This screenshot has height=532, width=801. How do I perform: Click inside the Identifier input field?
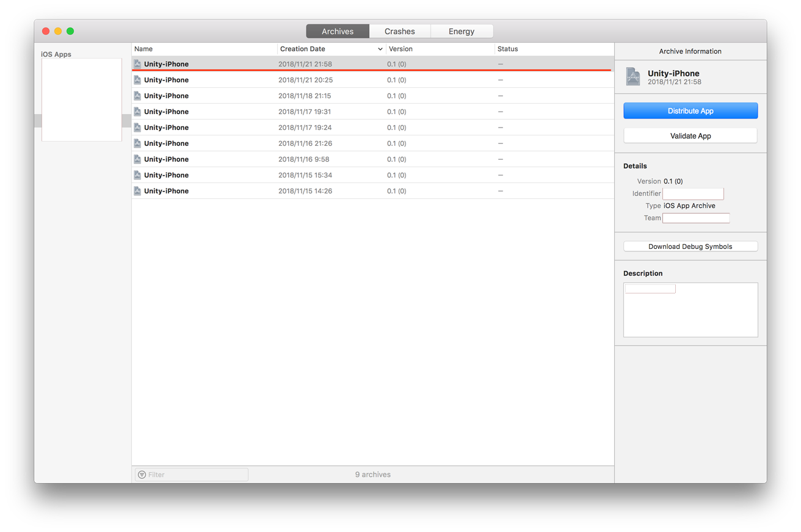[693, 193]
